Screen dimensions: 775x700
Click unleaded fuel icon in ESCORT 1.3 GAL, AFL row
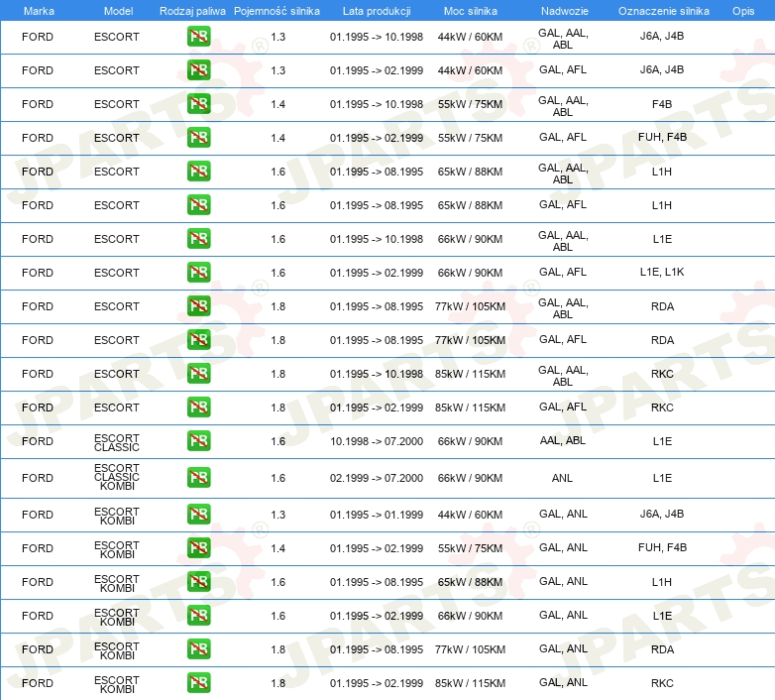tap(198, 70)
